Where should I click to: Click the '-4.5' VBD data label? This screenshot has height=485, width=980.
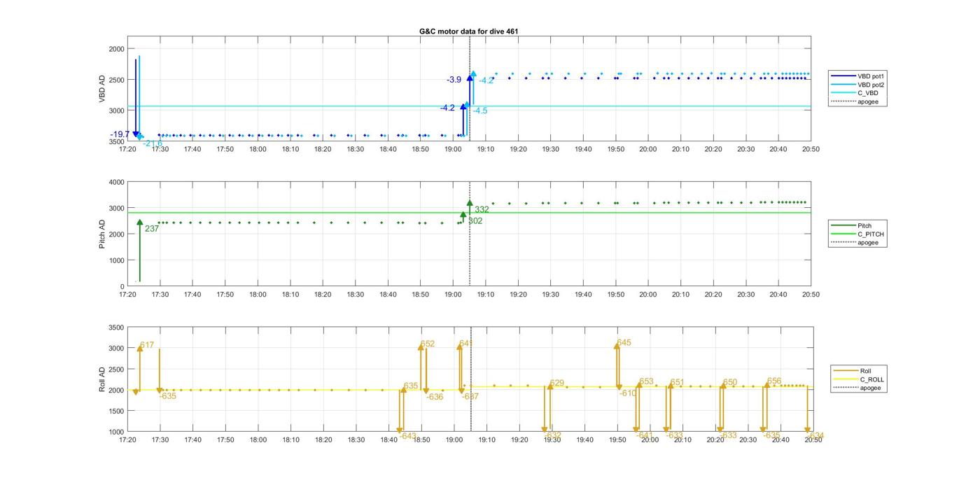point(480,111)
